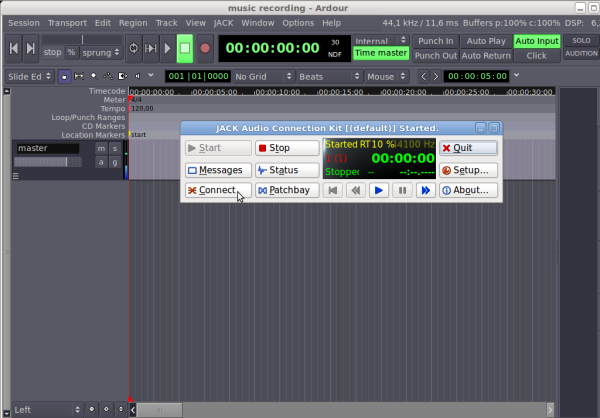This screenshot has width=600, height=418.
Task: Open the Session menu
Action: pos(24,23)
